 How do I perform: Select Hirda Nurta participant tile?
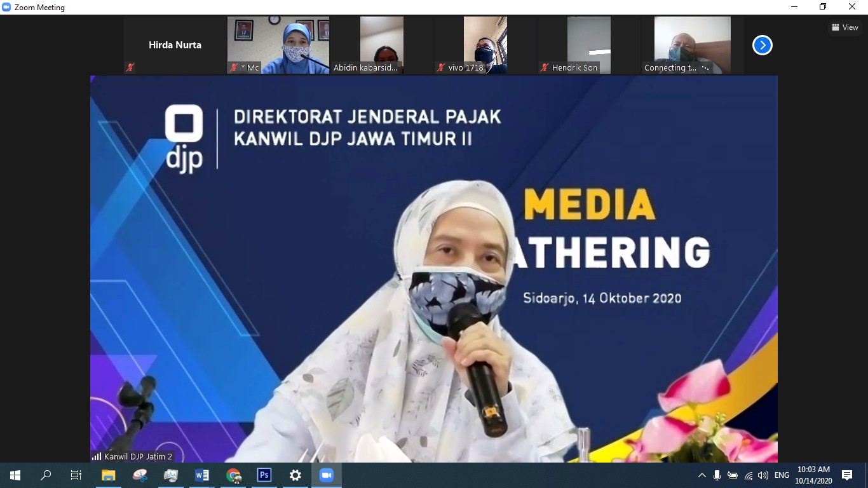click(175, 45)
